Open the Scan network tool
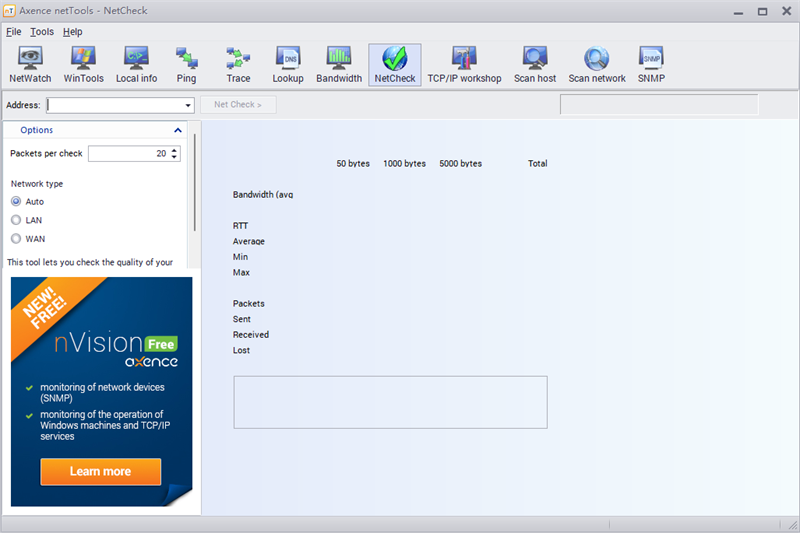The height and width of the screenshot is (533, 800). tap(597, 65)
